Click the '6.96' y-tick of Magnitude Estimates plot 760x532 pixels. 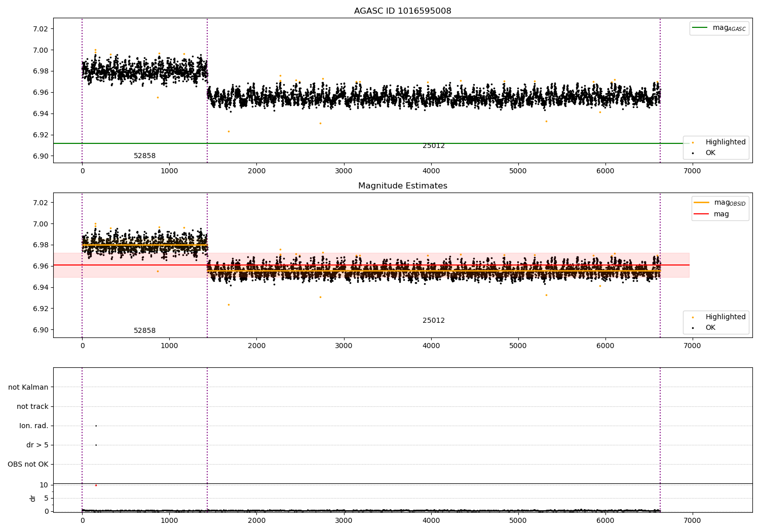[40, 267]
